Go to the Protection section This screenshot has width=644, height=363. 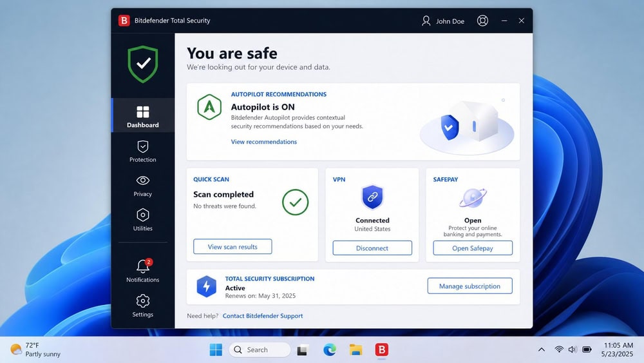(x=143, y=151)
